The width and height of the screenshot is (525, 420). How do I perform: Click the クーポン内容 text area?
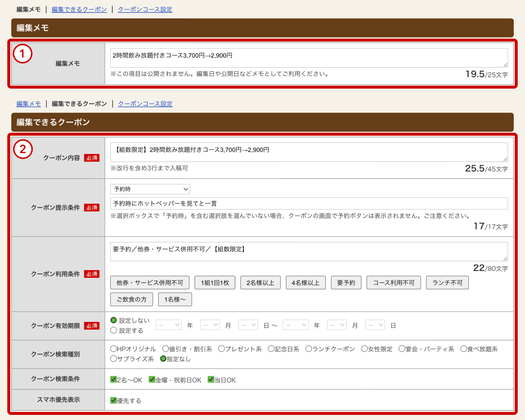[309, 152]
